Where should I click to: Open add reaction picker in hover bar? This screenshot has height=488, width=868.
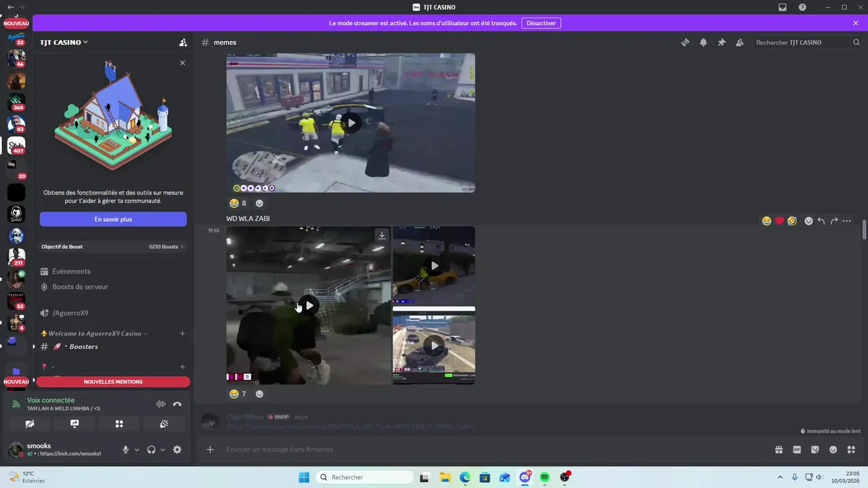pyautogui.click(x=808, y=221)
